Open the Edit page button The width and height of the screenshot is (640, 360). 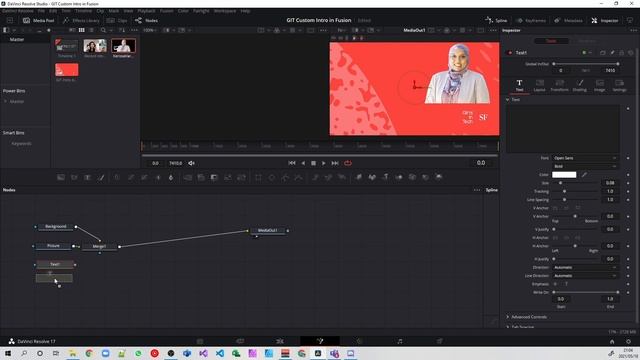(x=280, y=341)
